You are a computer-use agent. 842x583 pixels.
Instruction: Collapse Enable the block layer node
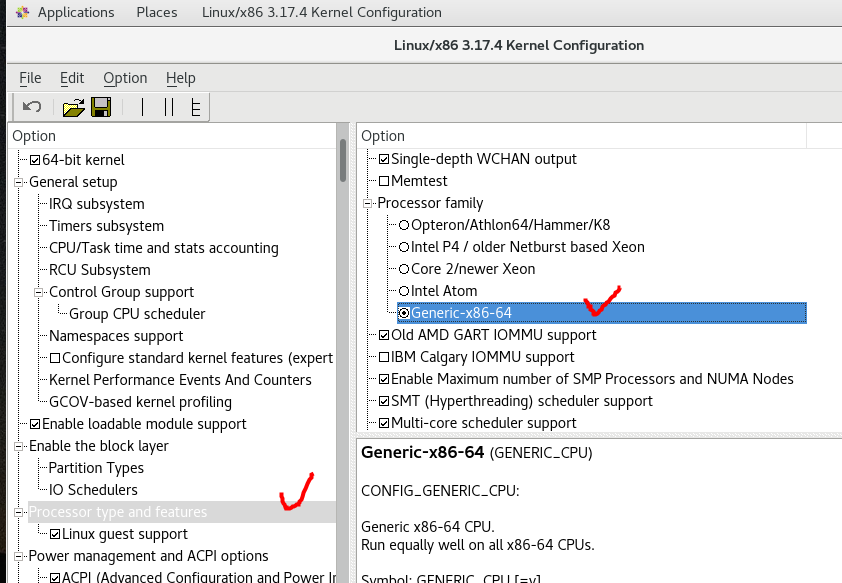click(x=18, y=446)
